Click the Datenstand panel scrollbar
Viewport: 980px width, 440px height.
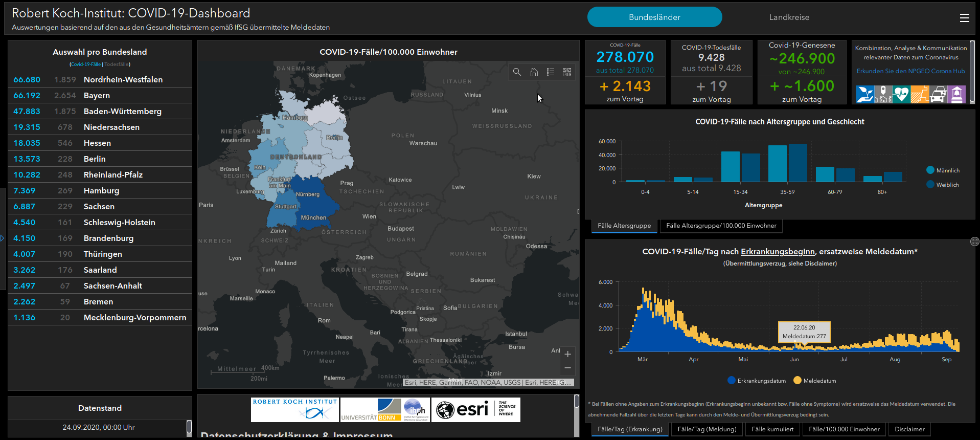189,427
